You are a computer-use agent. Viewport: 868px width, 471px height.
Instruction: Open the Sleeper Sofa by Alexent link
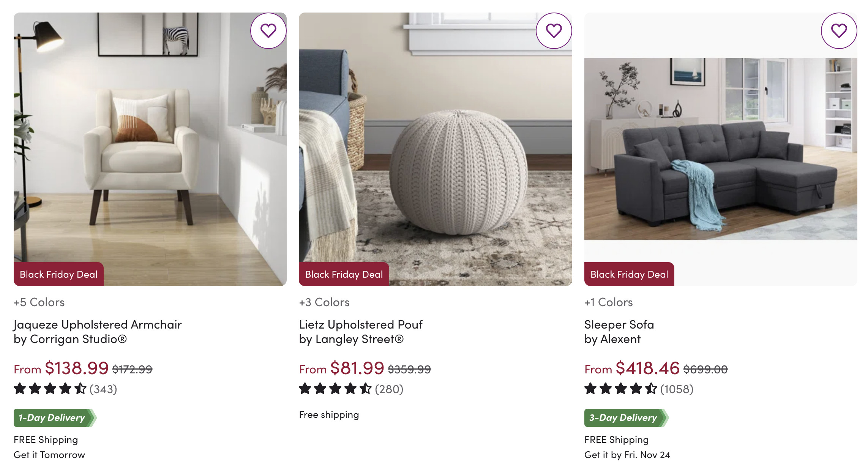point(619,332)
